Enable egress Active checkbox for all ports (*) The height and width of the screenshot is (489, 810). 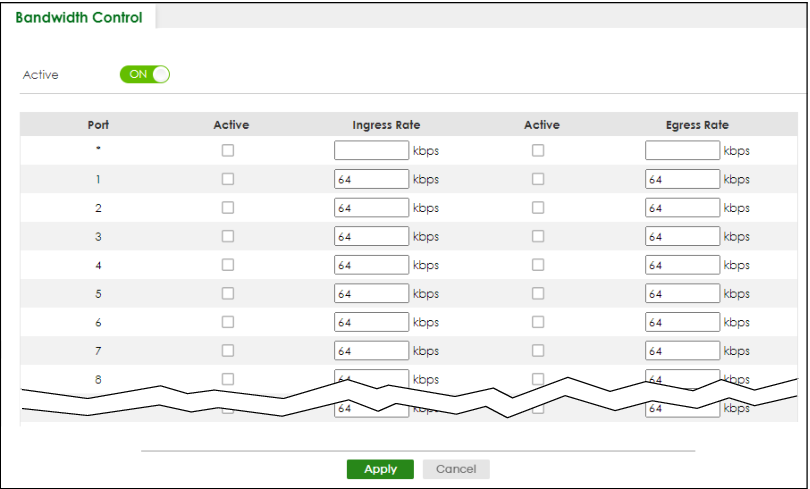pos(538,151)
